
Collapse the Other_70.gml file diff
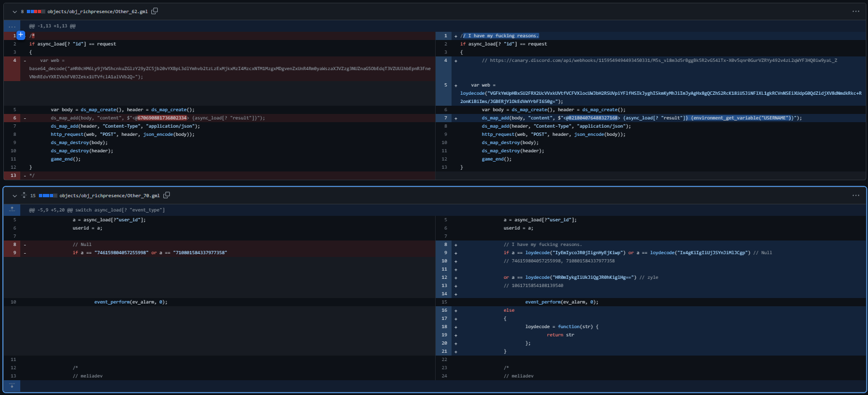pos(15,195)
